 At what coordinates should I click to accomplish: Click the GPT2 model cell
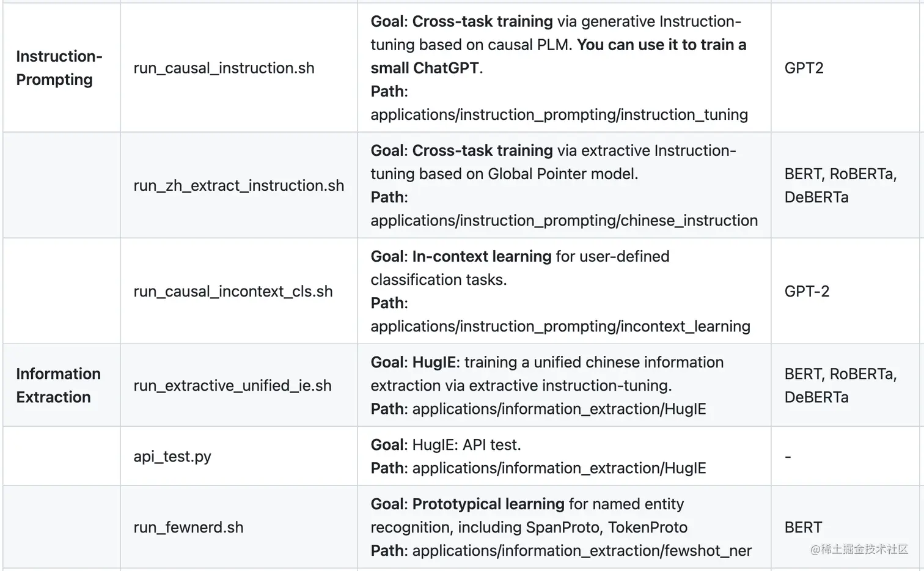click(x=804, y=68)
